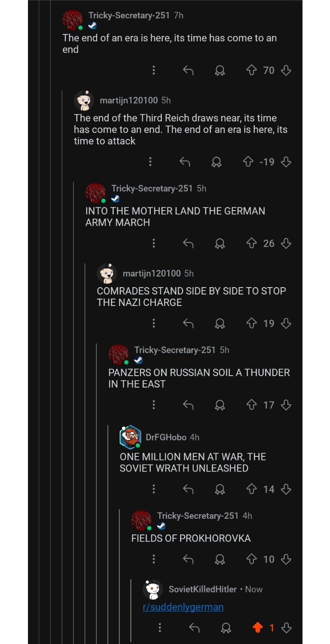This screenshot has height=644, width=330.
Task: Give award to 'COMRADES STAND SIDE BY SIDE' comment
Action: click(x=220, y=324)
